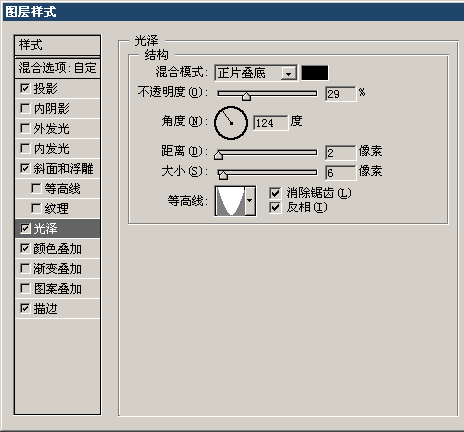This screenshot has width=464, height=432.
Task: Toggle the 投影 drop shadow checkbox
Action: click(25, 88)
